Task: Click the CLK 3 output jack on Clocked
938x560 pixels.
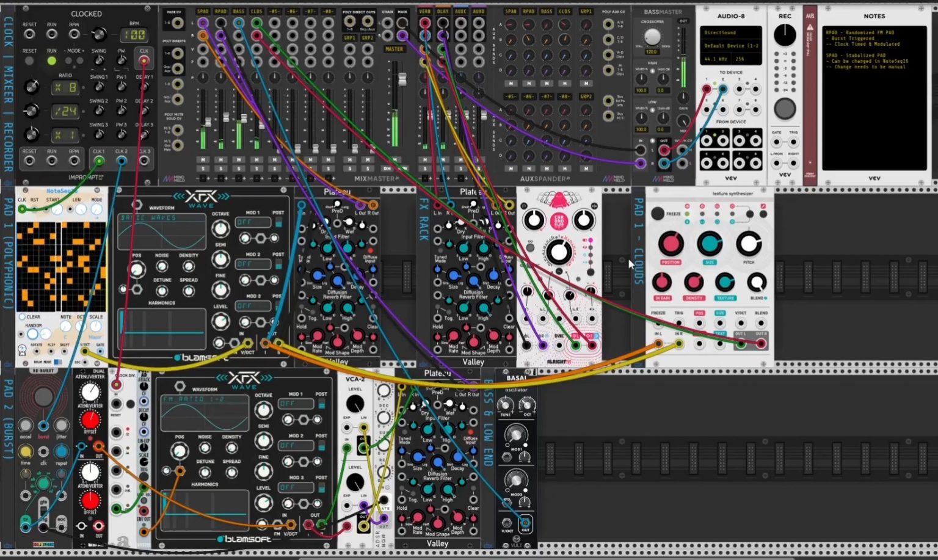Action: [x=144, y=161]
